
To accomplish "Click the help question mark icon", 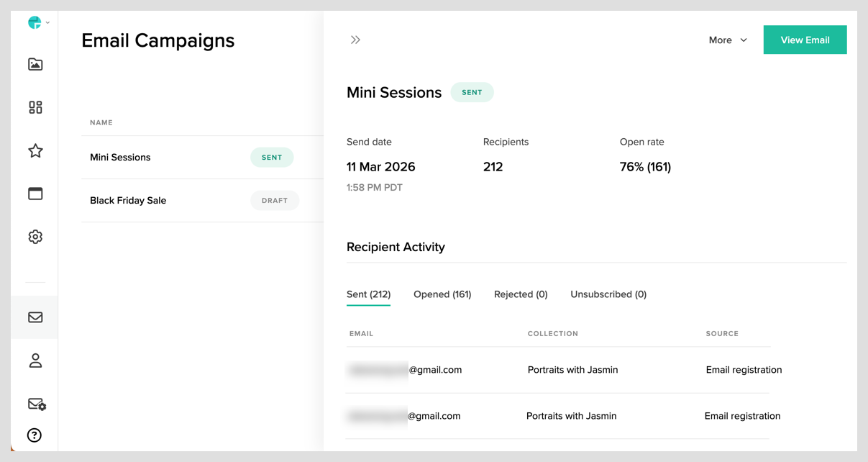I will click(35, 435).
